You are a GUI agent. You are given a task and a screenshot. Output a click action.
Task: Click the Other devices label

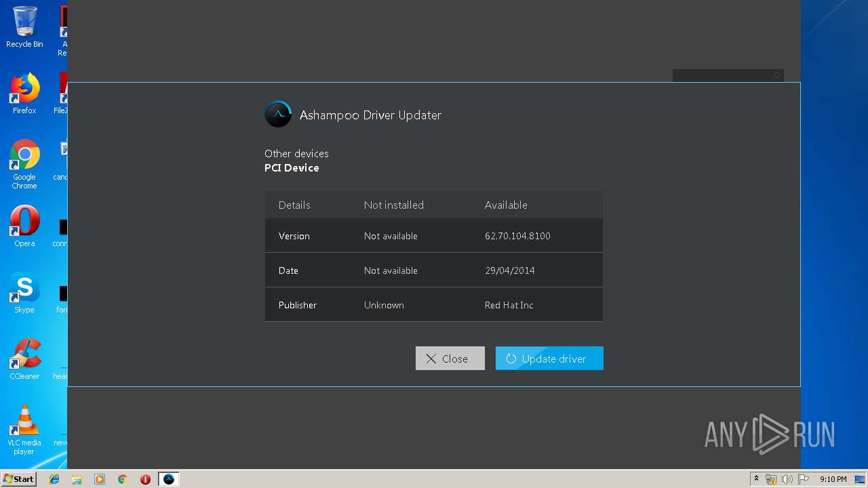[x=296, y=153]
